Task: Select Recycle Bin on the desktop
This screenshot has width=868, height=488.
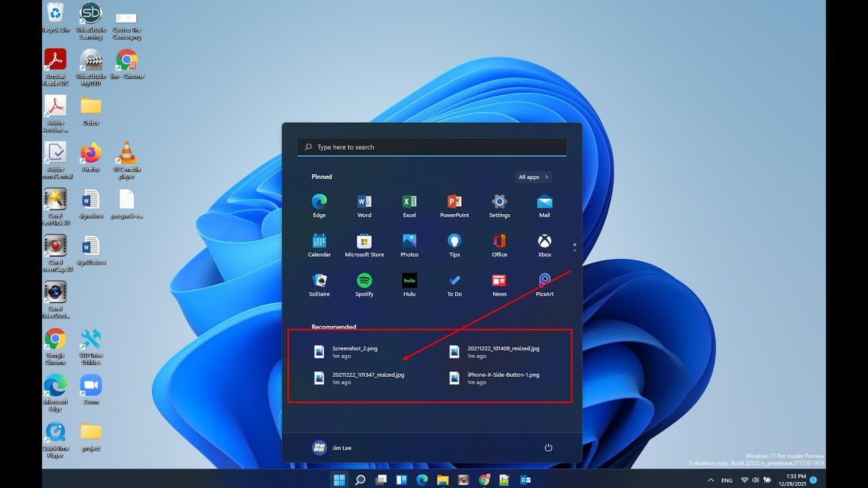Action: coord(55,18)
